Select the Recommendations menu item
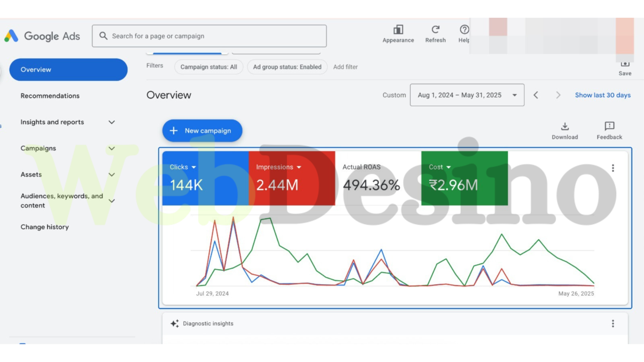The height and width of the screenshot is (362, 644). [50, 96]
